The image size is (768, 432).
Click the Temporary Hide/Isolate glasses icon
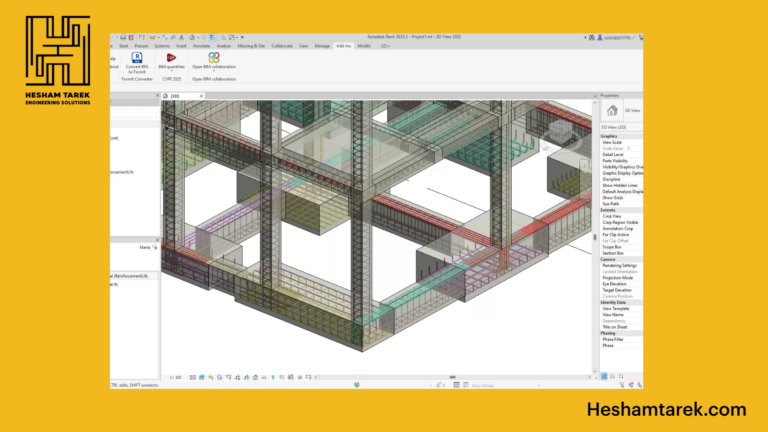[x=264, y=377]
